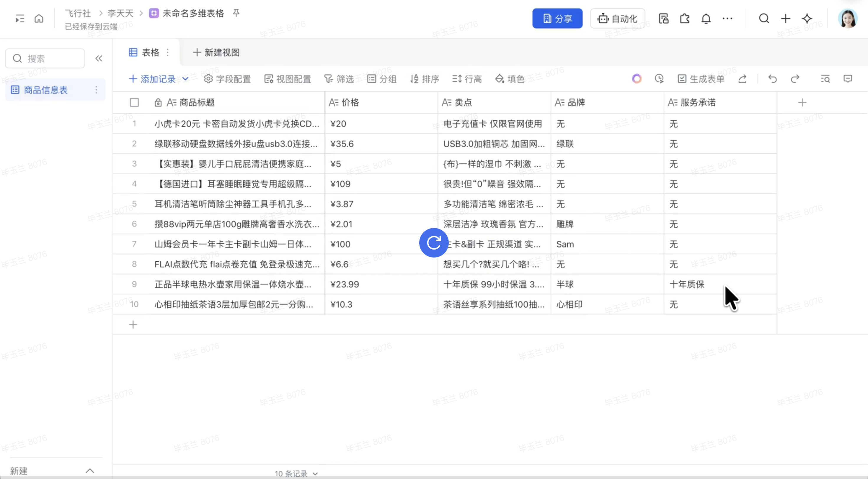Click the blue 分享 button
Image resolution: width=868 pixels, height=479 pixels.
pyautogui.click(x=557, y=19)
